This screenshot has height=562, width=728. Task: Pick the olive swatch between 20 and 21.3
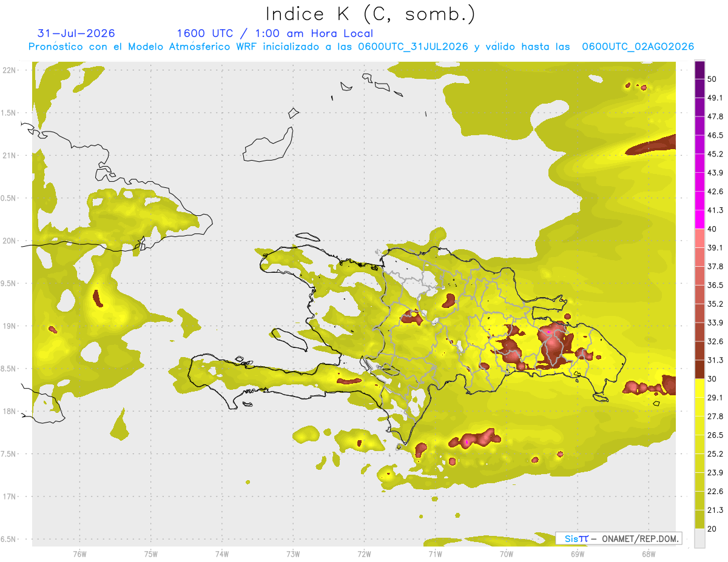699,520
